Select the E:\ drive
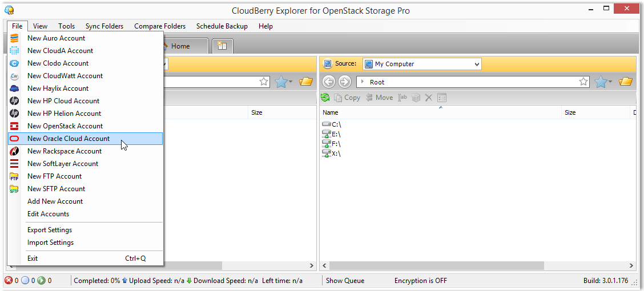 pos(332,134)
